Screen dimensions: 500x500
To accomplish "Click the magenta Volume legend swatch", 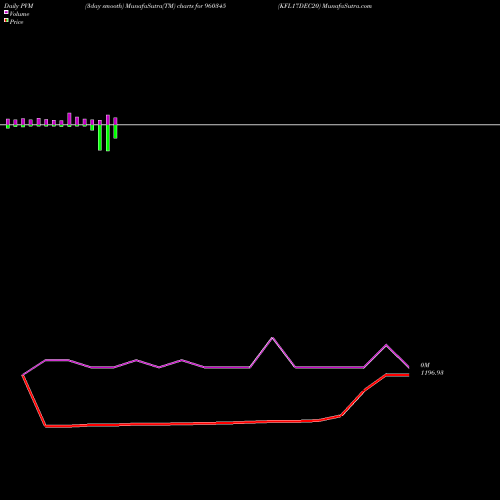I will click(x=6, y=12).
